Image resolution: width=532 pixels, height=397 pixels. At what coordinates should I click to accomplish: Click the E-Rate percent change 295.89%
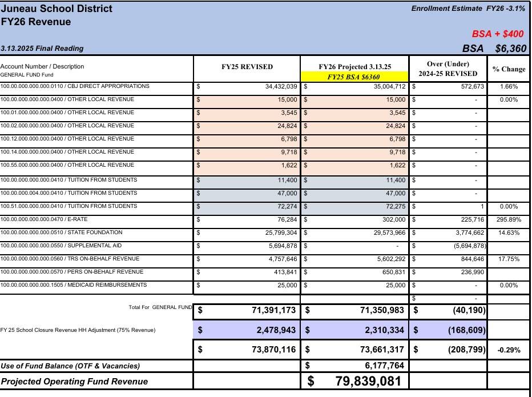pos(508,219)
